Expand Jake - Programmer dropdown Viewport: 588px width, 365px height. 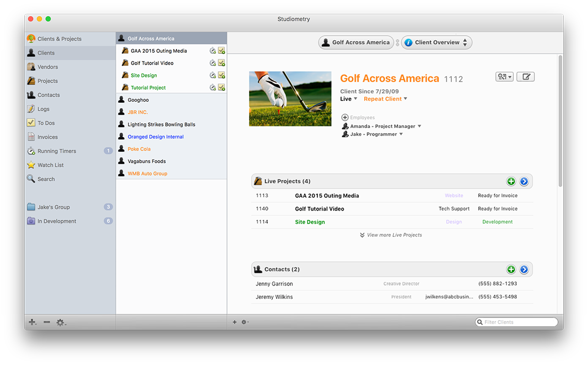click(x=401, y=134)
